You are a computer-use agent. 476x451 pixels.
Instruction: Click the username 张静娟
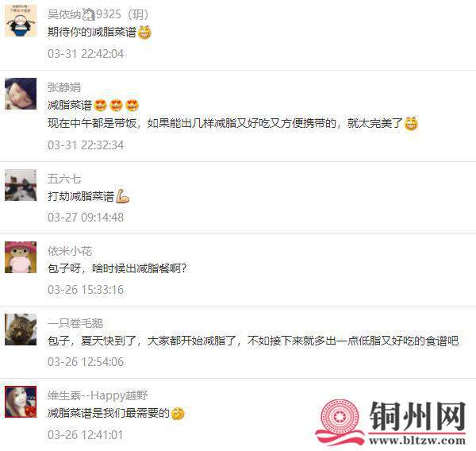pos(64,87)
